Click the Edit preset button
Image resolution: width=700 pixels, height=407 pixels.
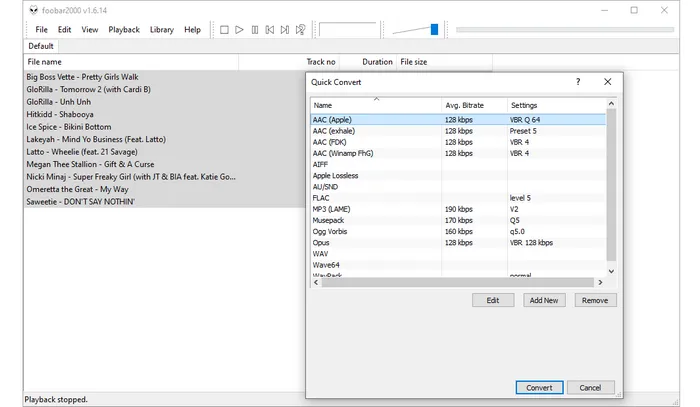click(x=493, y=300)
